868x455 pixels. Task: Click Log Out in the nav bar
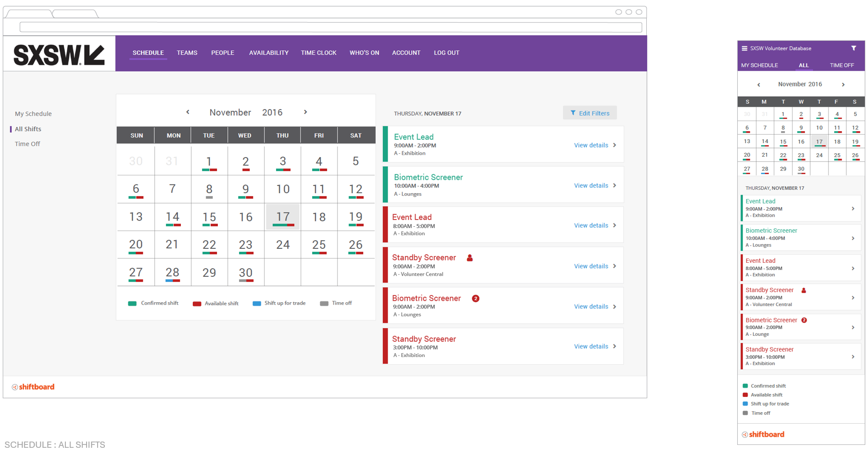pos(447,53)
